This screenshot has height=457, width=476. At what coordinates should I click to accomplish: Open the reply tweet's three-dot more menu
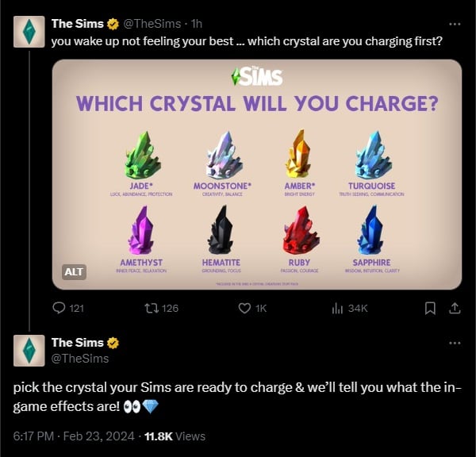click(455, 343)
